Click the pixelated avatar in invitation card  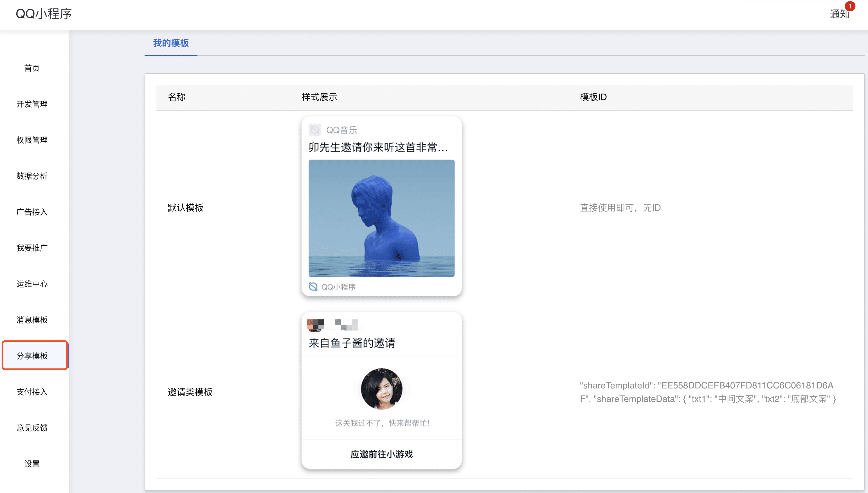315,325
